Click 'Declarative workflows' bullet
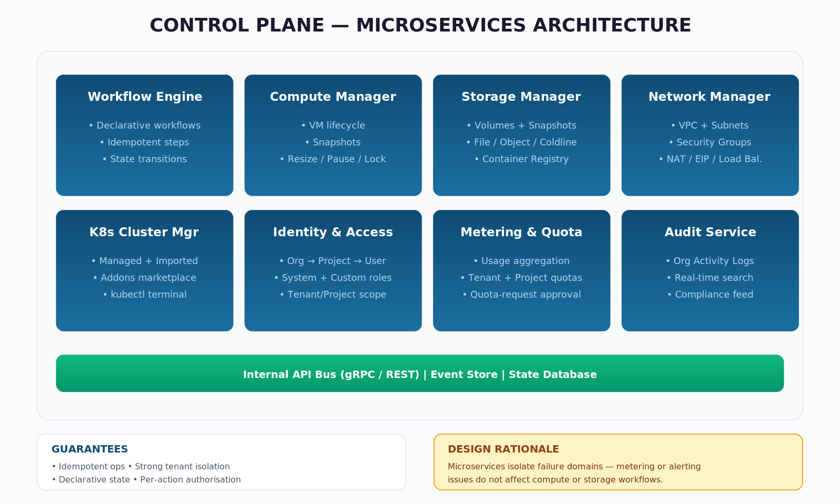The width and height of the screenshot is (840, 504). [144, 125]
